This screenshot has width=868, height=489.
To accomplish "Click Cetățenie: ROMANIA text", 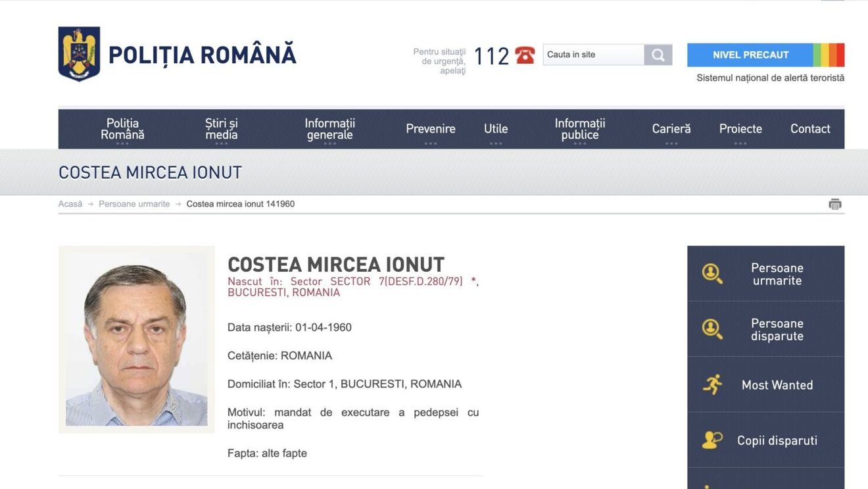I will [x=279, y=355].
